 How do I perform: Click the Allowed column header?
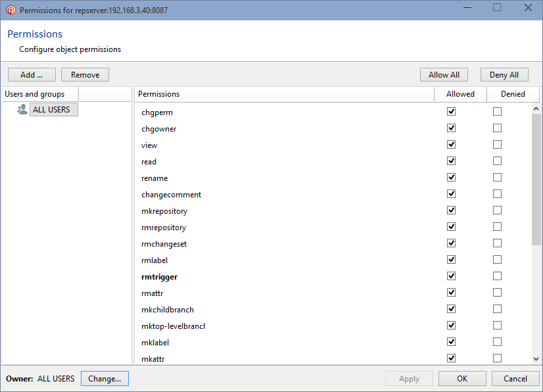[x=461, y=94]
